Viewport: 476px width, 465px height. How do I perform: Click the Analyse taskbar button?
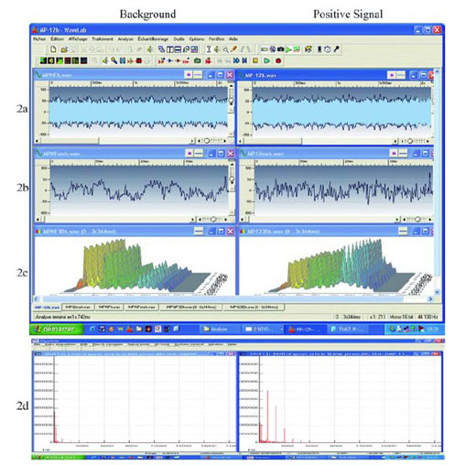point(215,329)
